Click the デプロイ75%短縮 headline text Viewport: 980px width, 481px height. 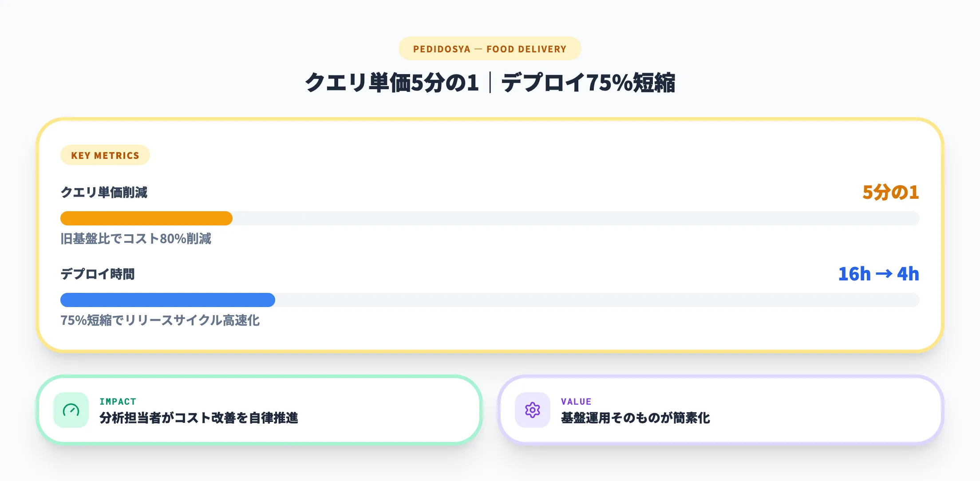point(588,83)
